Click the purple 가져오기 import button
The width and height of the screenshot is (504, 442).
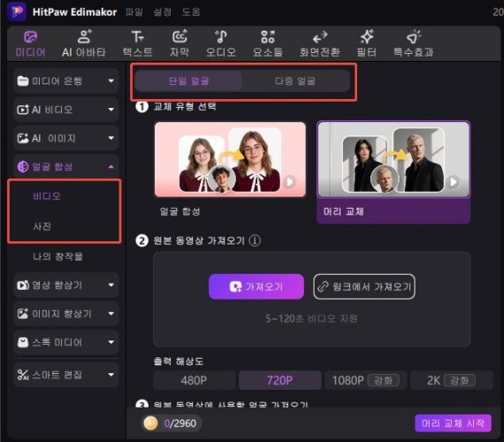pyautogui.click(x=256, y=286)
